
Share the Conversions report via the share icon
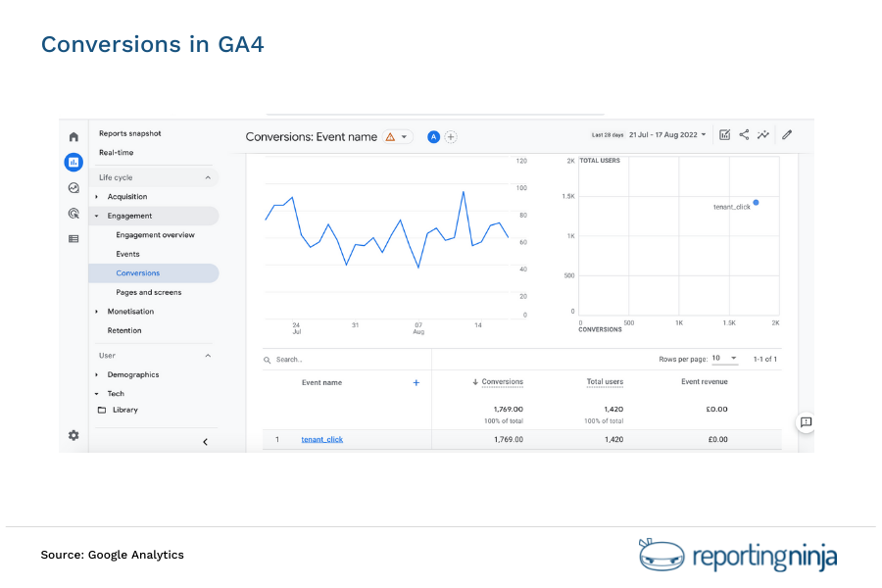pyautogui.click(x=744, y=135)
